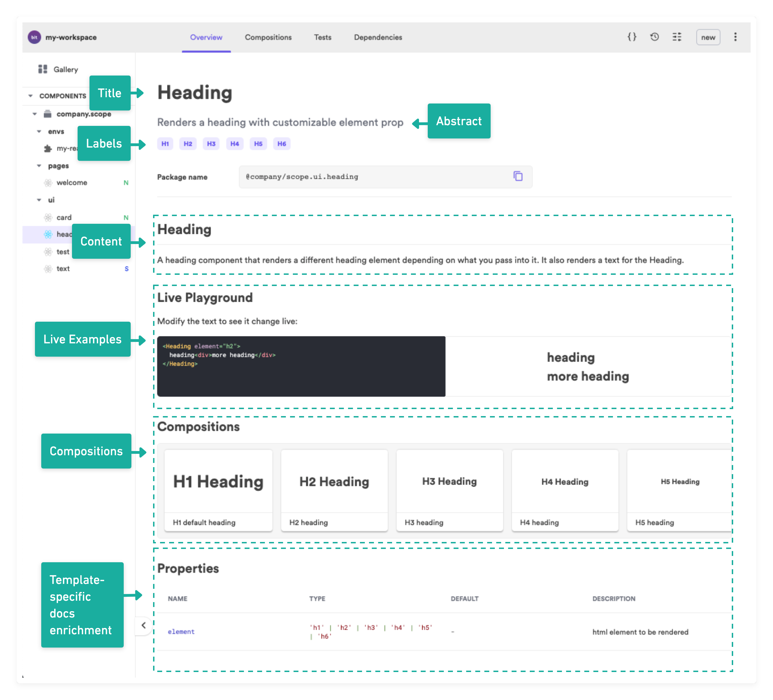Collapse the ui folder in the tree
773x700 pixels.
pos(39,200)
